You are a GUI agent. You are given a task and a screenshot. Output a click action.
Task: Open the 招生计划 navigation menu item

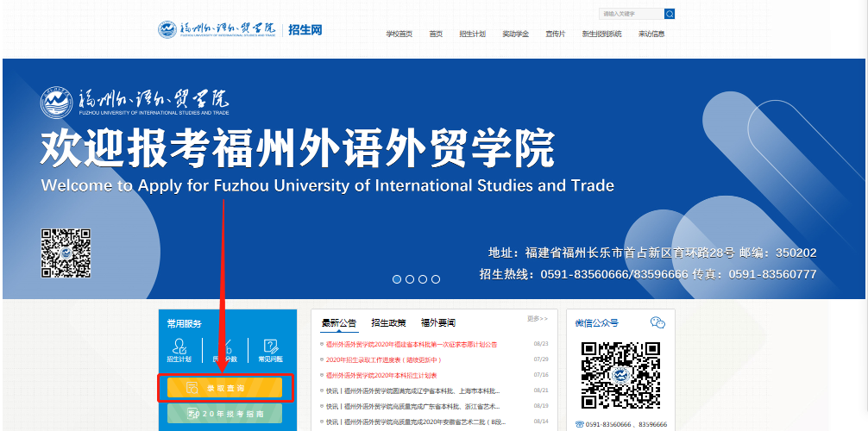pyautogui.click(x=472, y=34)
